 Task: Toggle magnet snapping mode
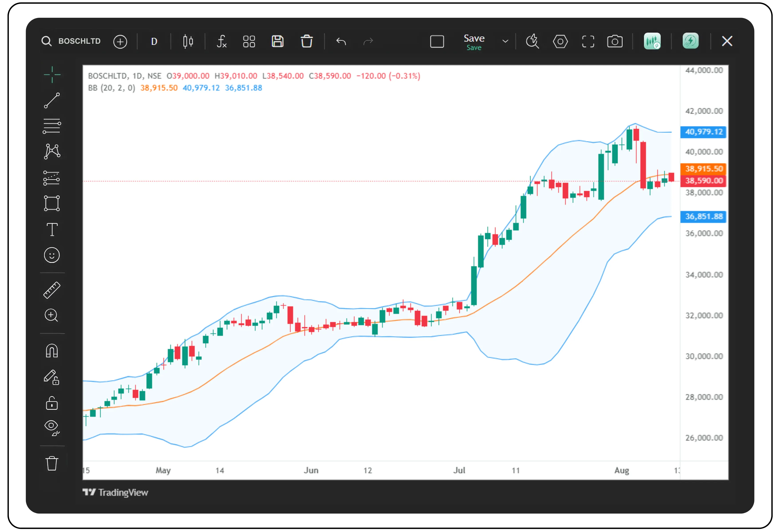[52, 351]
